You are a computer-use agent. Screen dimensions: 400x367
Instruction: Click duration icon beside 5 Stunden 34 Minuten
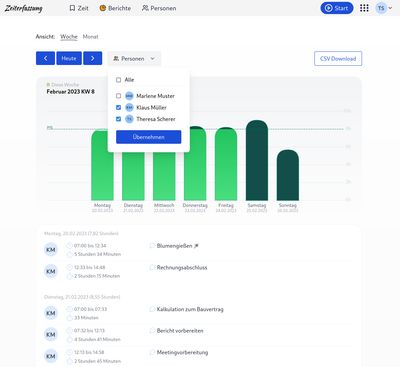pos(69,254)
